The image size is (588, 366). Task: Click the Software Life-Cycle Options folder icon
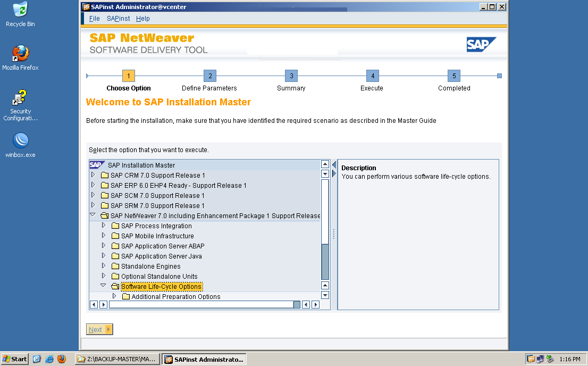115,287
